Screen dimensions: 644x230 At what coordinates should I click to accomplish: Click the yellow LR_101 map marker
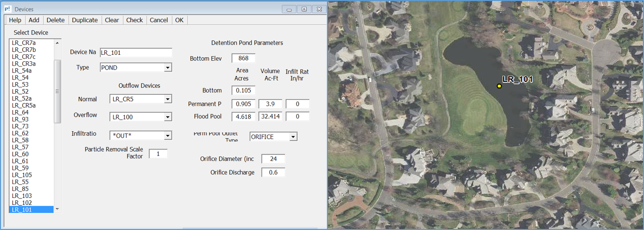tap(499, 86)
